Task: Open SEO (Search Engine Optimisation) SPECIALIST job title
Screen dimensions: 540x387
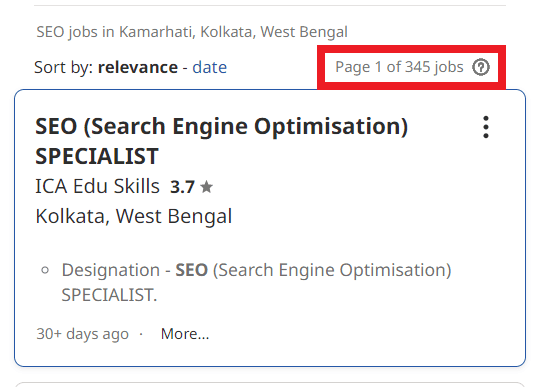Action: click(x=221, y=141)
